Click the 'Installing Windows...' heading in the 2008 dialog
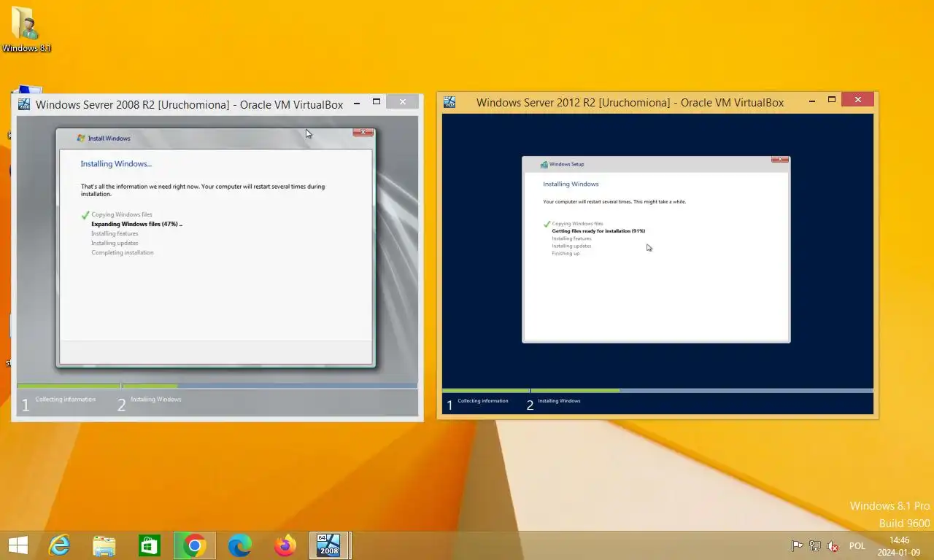The width and height of the screenshot is (934, 560). point(116,164)
